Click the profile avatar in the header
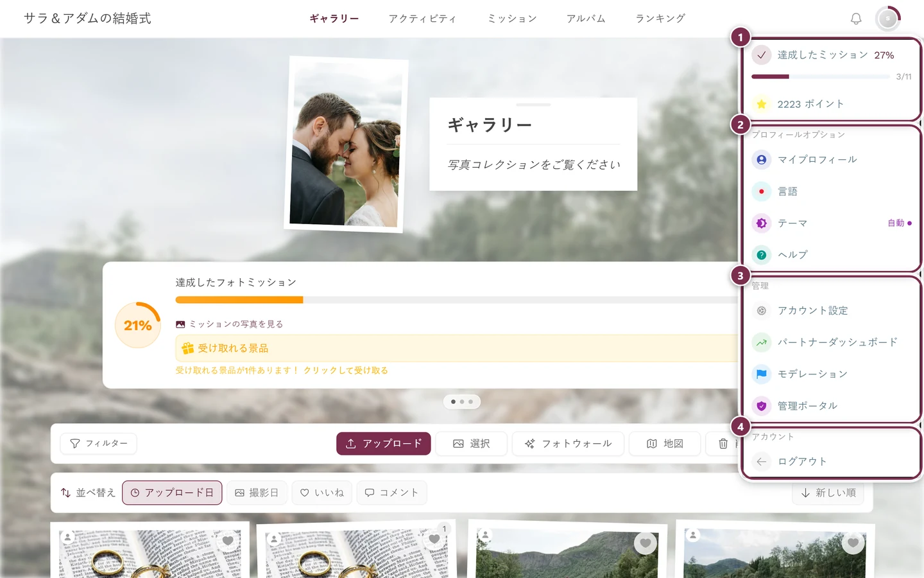 coord(887,19)
